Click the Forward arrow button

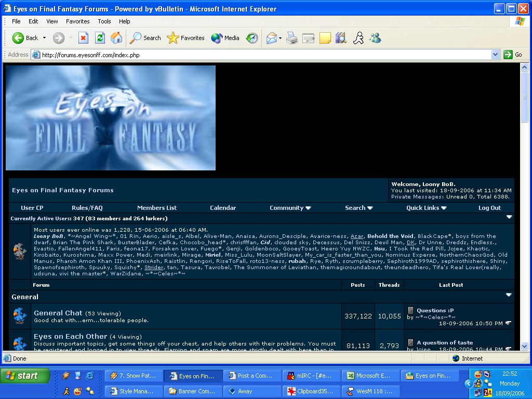pos(59,38)
